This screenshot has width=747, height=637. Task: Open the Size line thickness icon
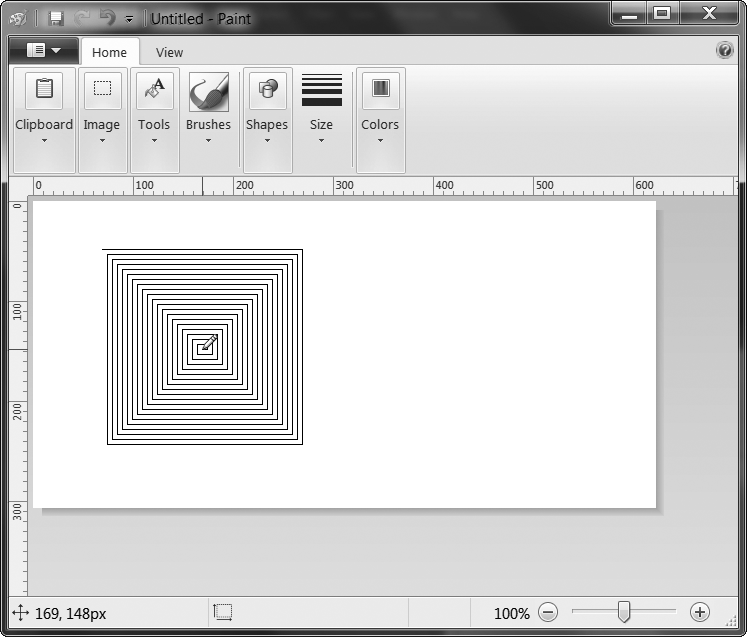(322, 90)
